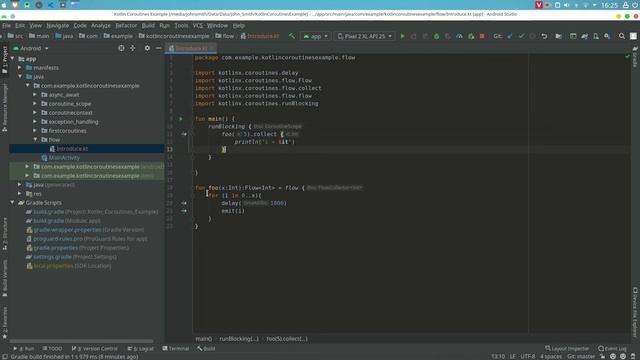Open the Help menu
The width and height of the screenshot is (640, 360).
tap(238, 25)
